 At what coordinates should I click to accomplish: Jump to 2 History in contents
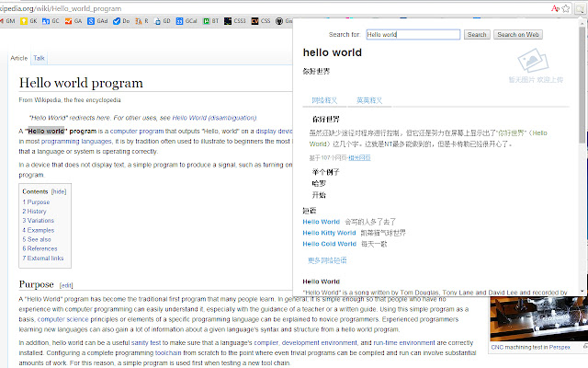(x=35, y=212)
